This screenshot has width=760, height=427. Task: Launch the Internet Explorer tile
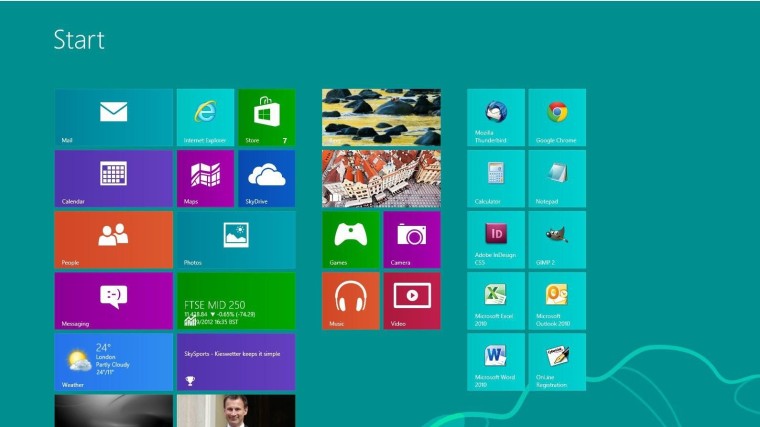(206, 117)
